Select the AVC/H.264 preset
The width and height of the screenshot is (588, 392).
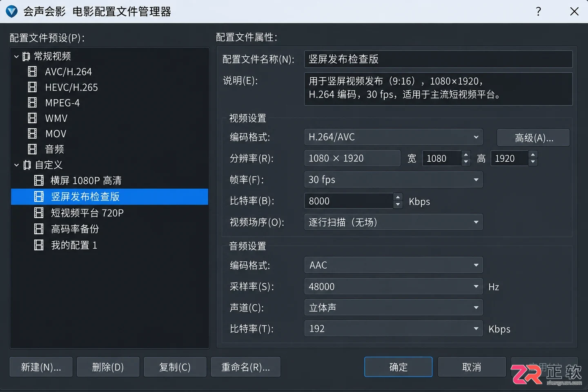[68, 72]
